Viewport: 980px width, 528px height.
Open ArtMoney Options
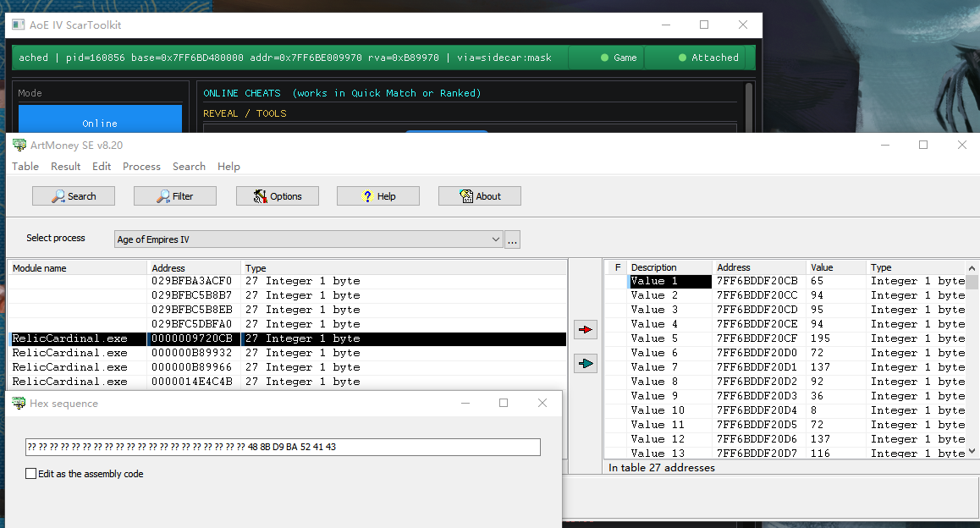pos(278,196)
